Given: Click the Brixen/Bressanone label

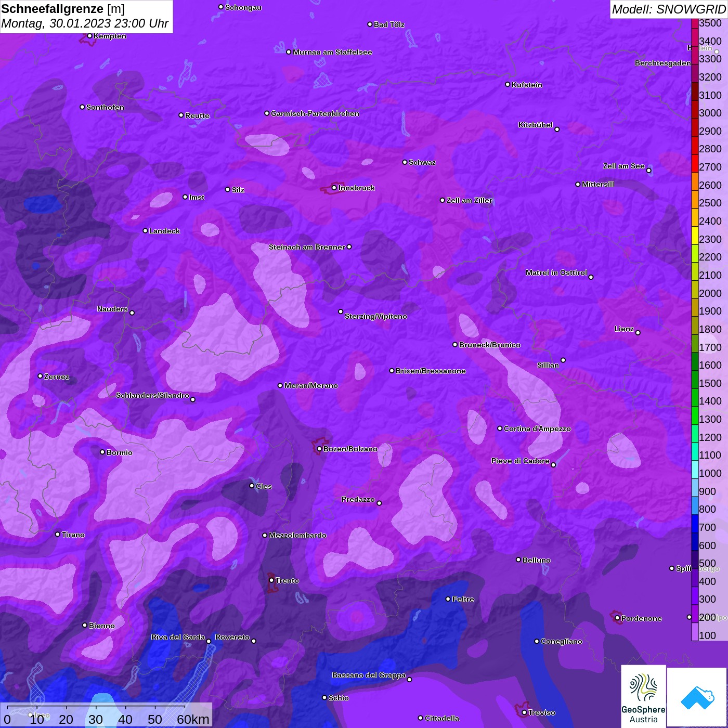Looking at the screenshot, I should click(431, 371).
